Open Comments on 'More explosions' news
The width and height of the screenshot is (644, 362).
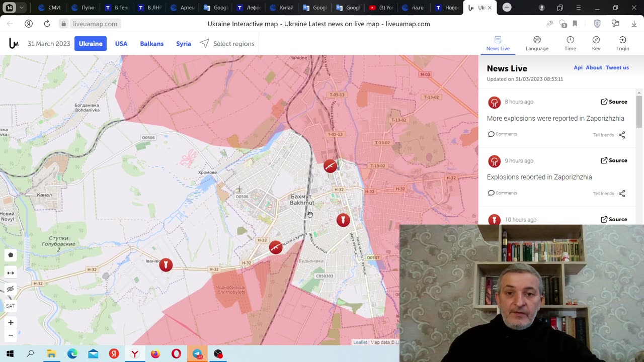click(502, 134)
